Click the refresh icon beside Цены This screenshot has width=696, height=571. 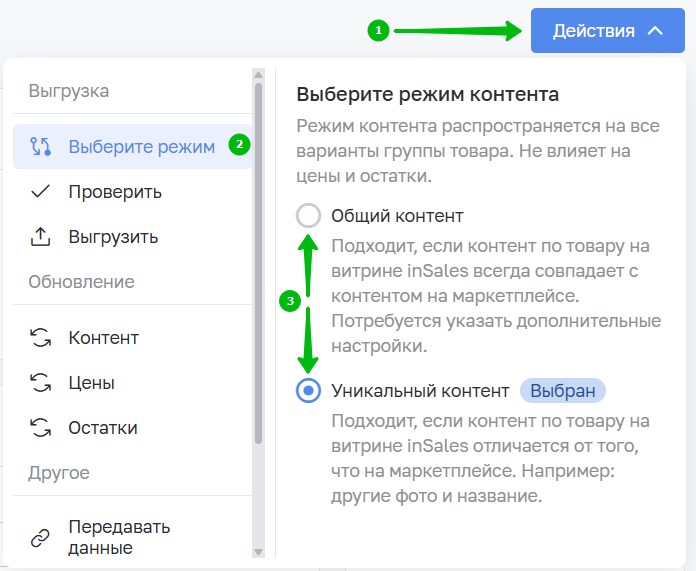click(x=41, y=383)
